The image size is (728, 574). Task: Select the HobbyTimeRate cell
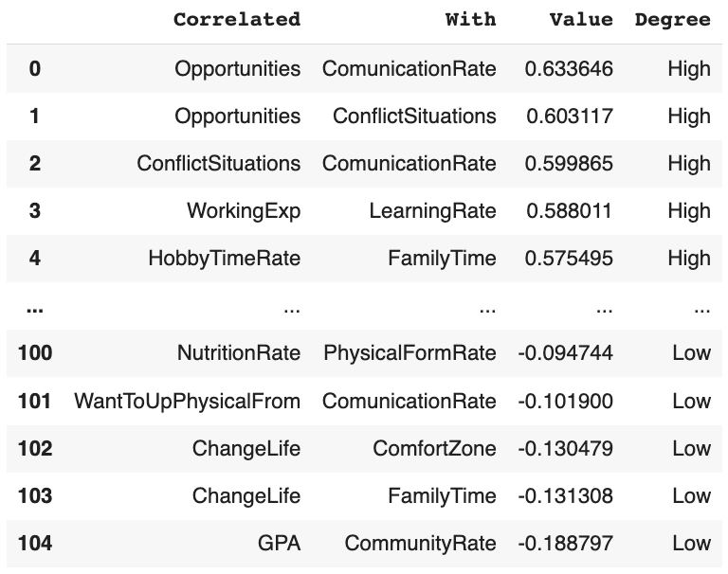coord(224,258)
